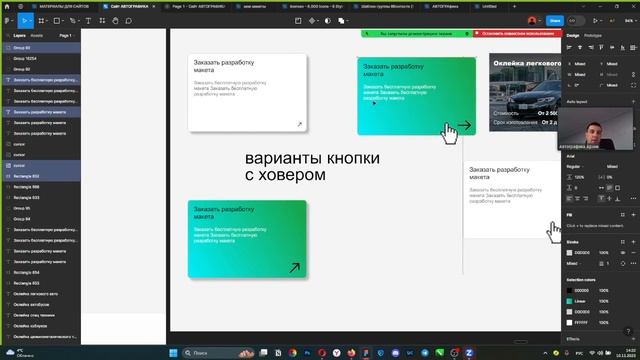The height and width of the screenshot is (360, 640).
Task: Click the Align left icon
Action: click(x=569, y=48)
